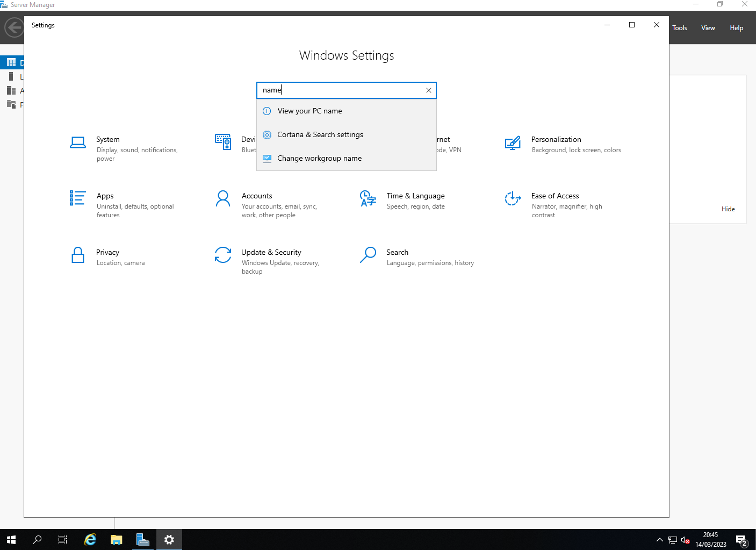Select 'Cortana & Search settings' suggestion
Image resolution: width=756 pixels, height=550 pixels.
coord(320,135)
